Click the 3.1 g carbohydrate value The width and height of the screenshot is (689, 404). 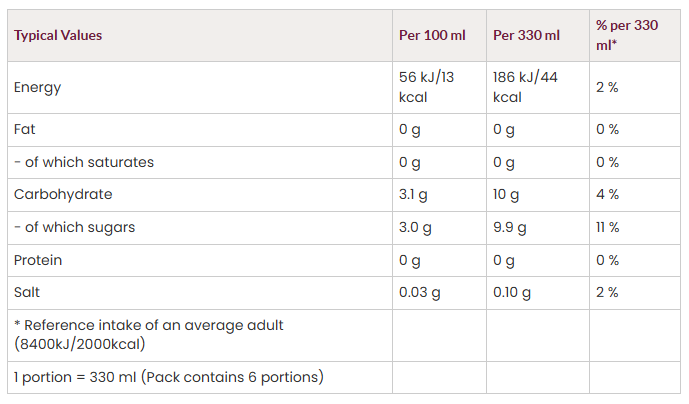(413, 194)
